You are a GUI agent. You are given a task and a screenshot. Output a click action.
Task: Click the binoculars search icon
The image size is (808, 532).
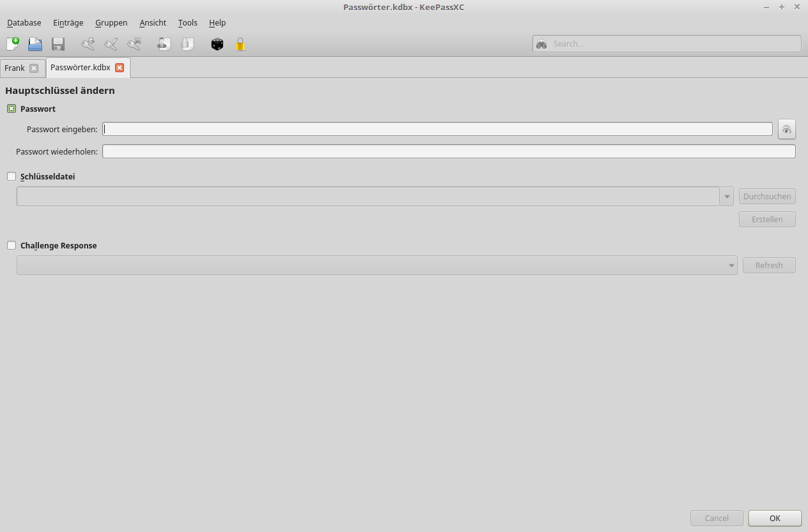541,44
